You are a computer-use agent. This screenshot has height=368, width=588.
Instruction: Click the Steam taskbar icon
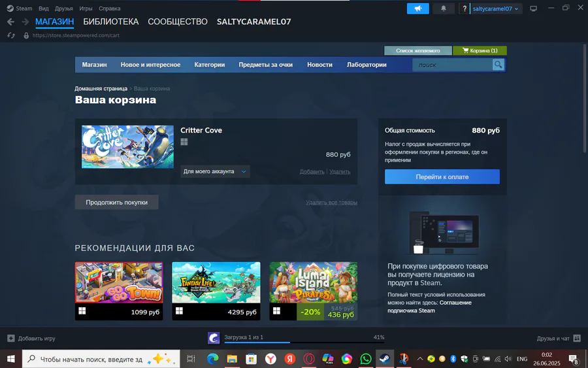click(384, 359)
